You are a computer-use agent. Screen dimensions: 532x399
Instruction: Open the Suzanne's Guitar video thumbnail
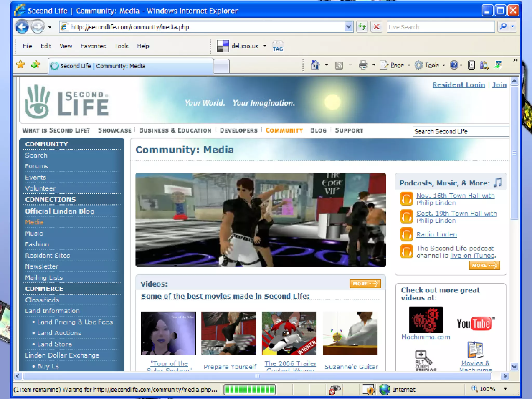[350, 333]
